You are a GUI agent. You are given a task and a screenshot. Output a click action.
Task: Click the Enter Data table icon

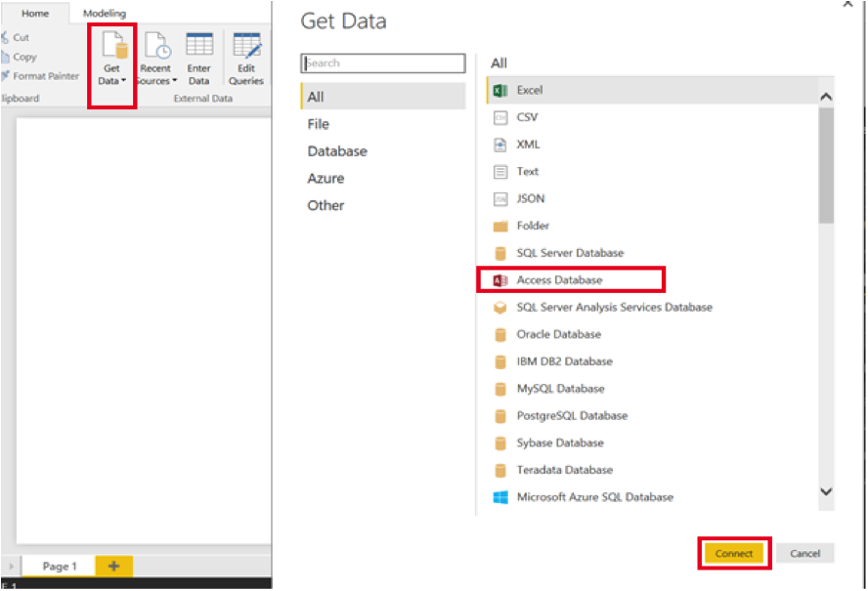pyautogui.click(x=199, y=44)
